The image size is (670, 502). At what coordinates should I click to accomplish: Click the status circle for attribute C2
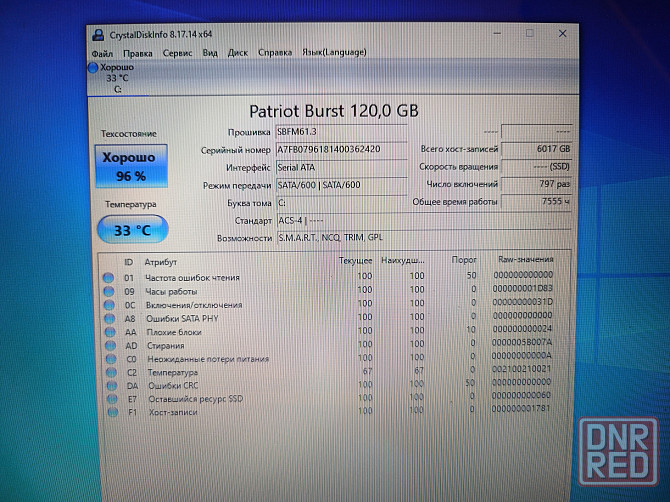(x=112, y=373)
